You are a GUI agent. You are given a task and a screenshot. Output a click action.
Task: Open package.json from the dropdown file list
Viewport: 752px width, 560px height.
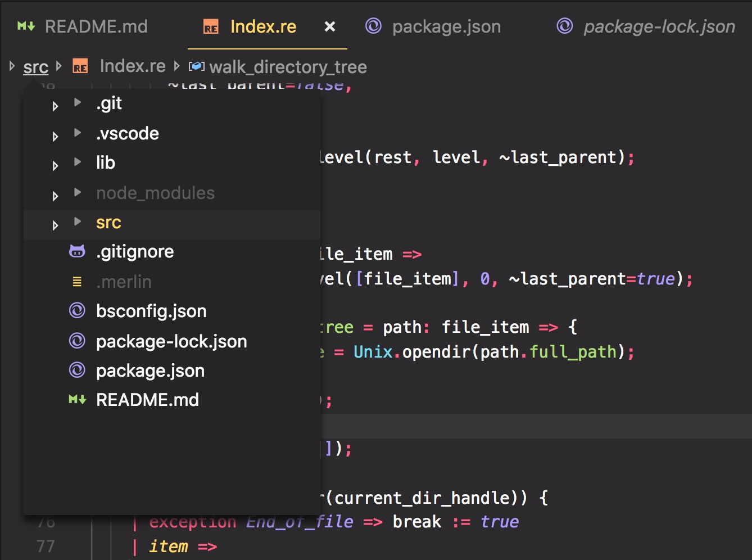tap(150, 371)
